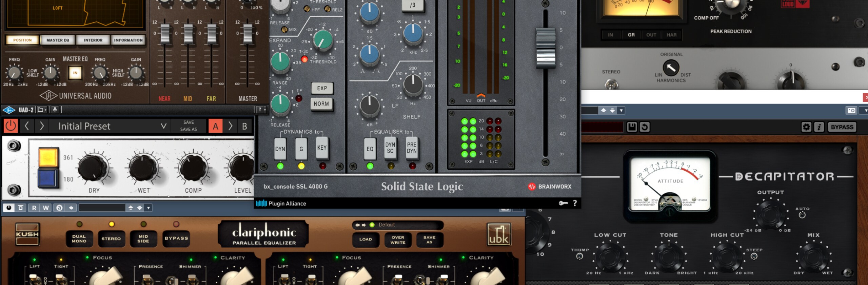Open the preset dropdown arrow above Decapitator

click(x=621, y=110)
